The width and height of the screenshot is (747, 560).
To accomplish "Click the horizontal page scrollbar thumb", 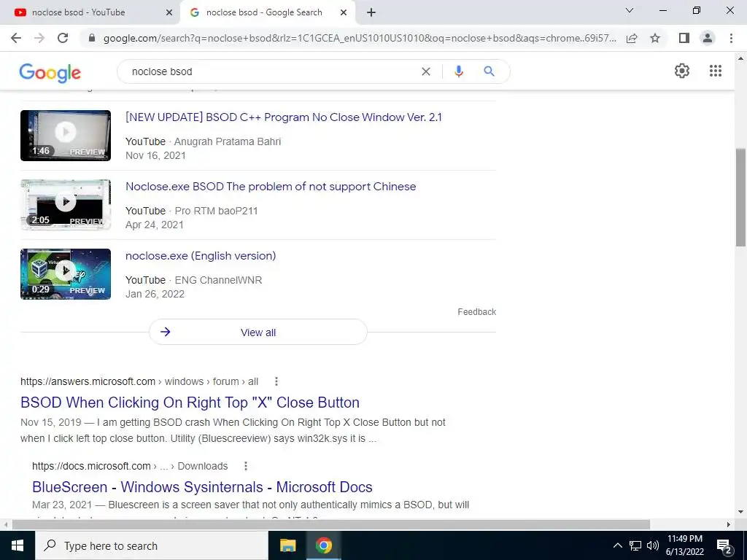I will pyautogui.click(x=330, y=525).
